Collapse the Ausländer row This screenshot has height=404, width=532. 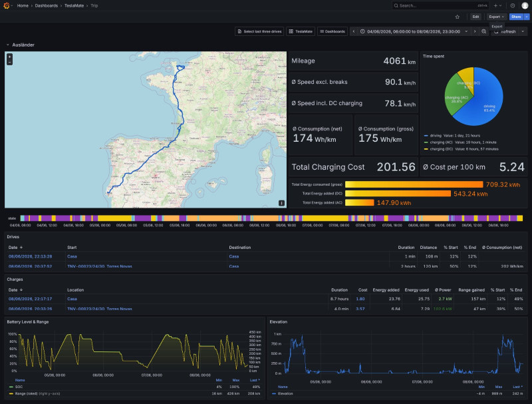(x=21, y=45)
